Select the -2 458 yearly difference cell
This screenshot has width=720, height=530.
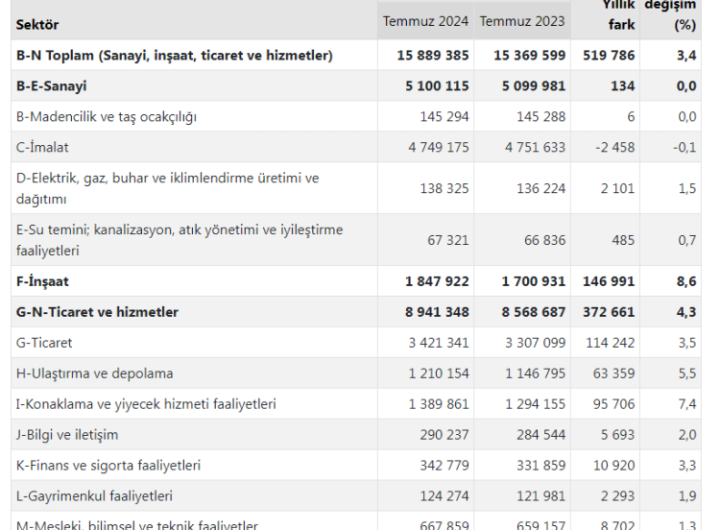[612, 148]
